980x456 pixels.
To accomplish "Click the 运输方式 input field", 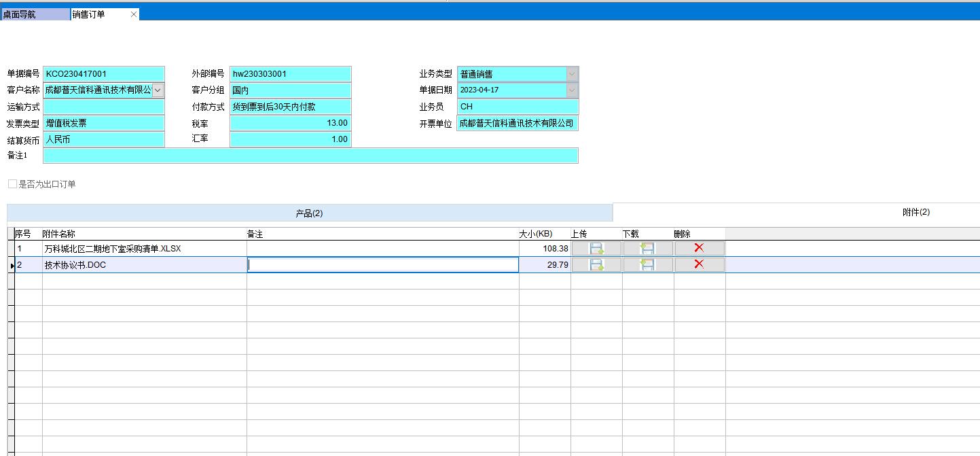I will [x=104, y=107].
